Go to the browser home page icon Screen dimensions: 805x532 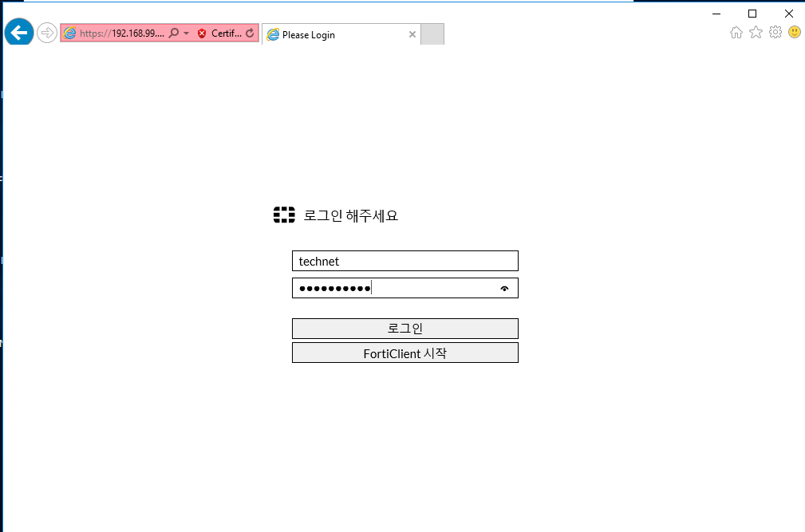pyautogui.click(x=736, y=33)
